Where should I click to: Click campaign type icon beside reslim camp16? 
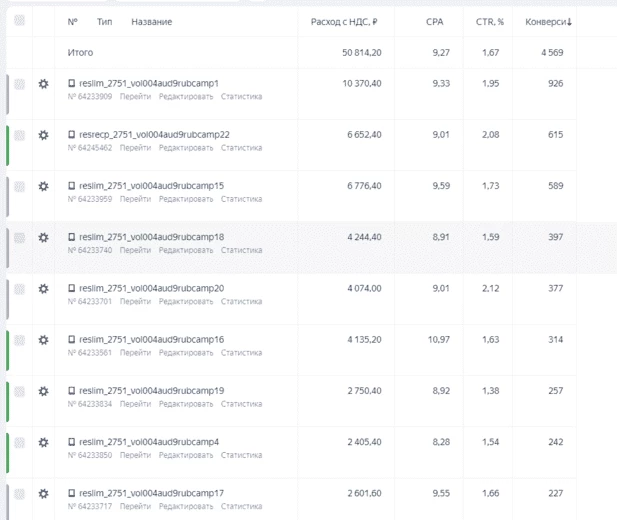pos(71,339)
